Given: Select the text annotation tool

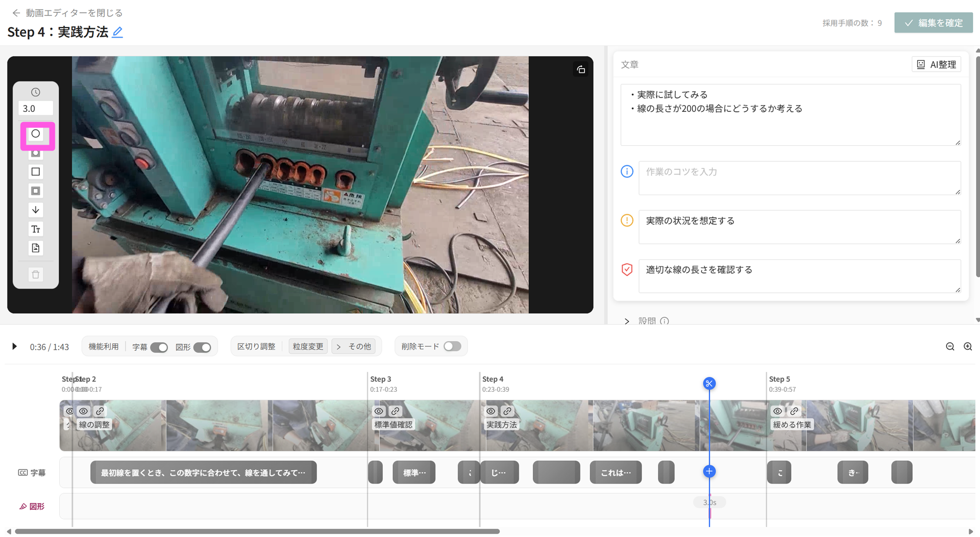Looking at the screenshot, I should 36,229.
